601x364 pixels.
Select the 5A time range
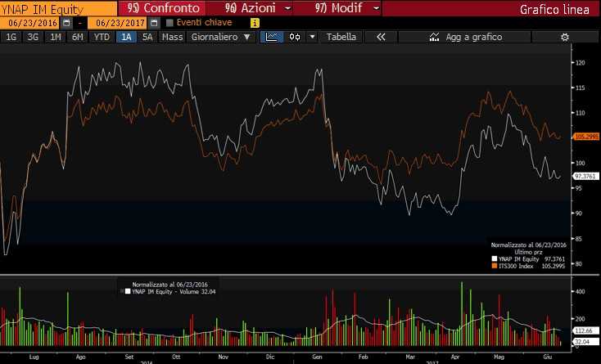click(x=147, y=37)
